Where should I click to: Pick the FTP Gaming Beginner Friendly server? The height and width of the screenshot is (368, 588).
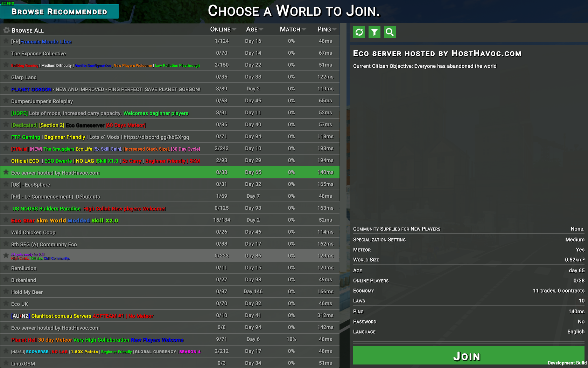pyautogui.click(x=170, y=137)
